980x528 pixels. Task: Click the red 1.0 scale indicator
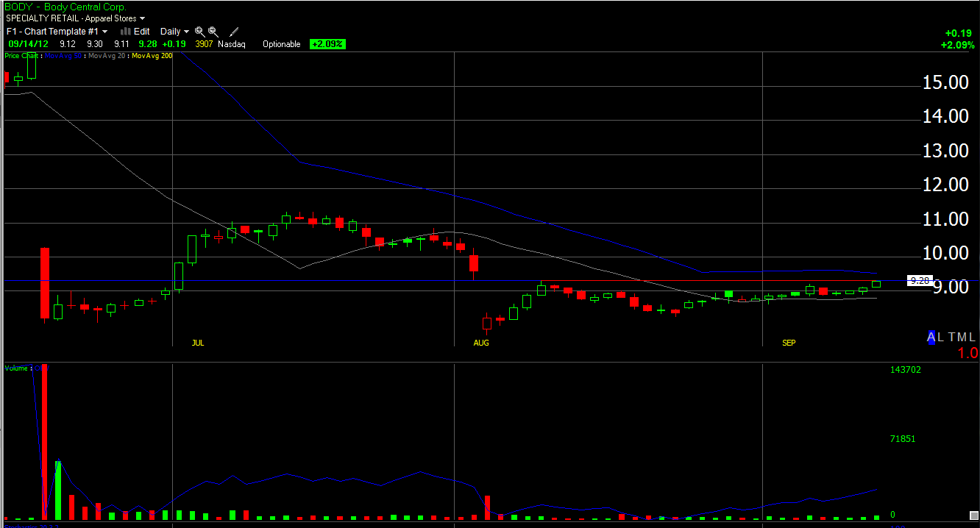click(x=967, y=354)
